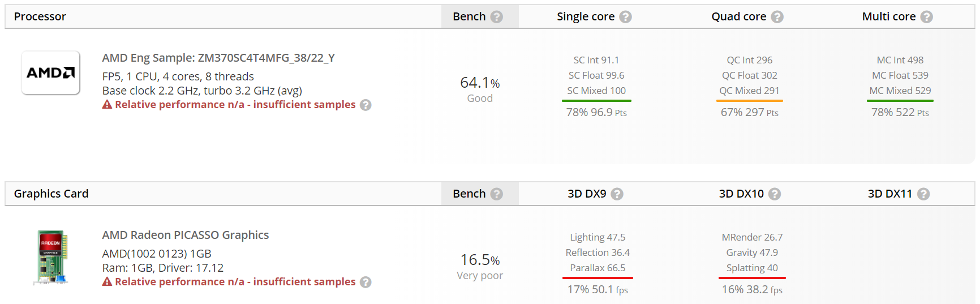Click the green bar under SC Mixed

coord(596,101)
